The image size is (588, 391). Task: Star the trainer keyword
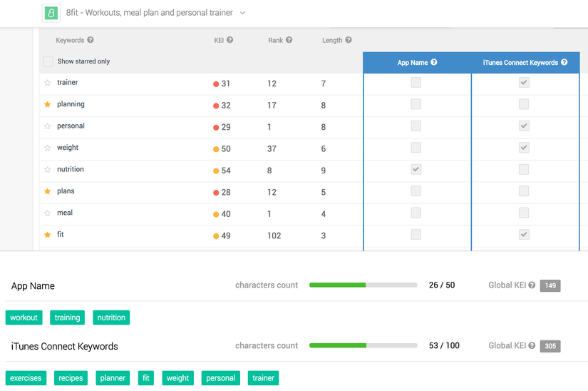[x=48, y=83]
